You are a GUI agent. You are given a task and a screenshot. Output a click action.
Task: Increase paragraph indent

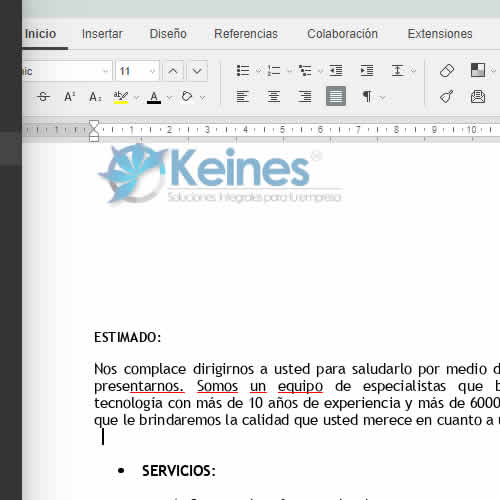coord(367,71)
